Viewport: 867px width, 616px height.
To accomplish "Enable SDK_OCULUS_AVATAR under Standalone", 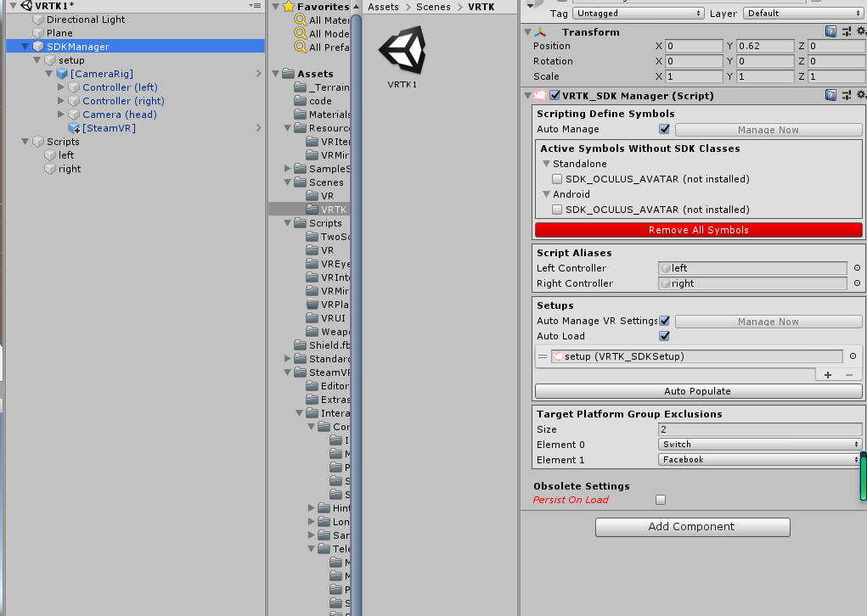I will click(557, 178).
